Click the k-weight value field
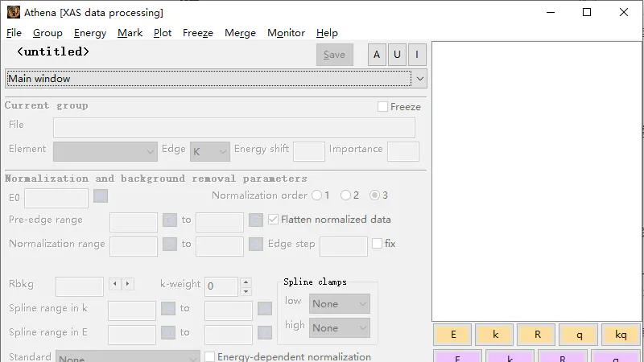The height and width of the screenshot is (362, 644). (221, 286)
